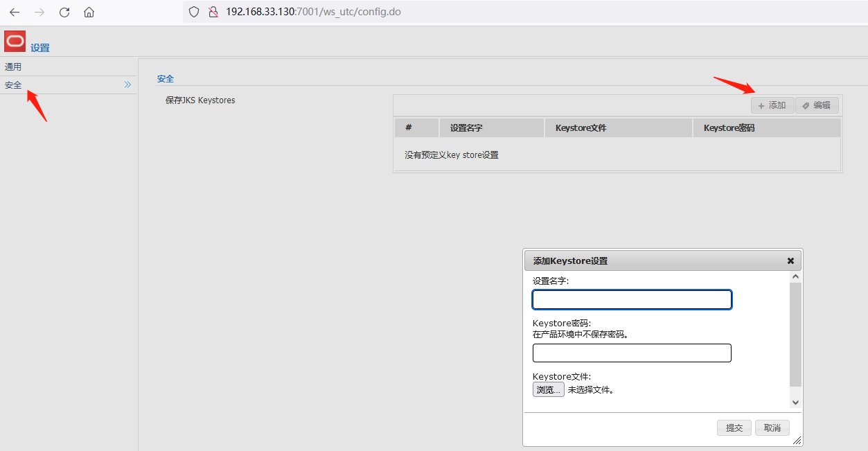Go back with browser back arrow

[x=15, y=12]
